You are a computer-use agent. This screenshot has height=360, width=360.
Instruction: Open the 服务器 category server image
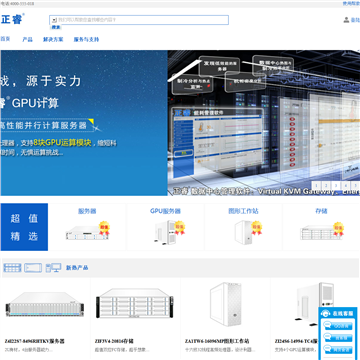pyautogui.click(x=87, y=232)
